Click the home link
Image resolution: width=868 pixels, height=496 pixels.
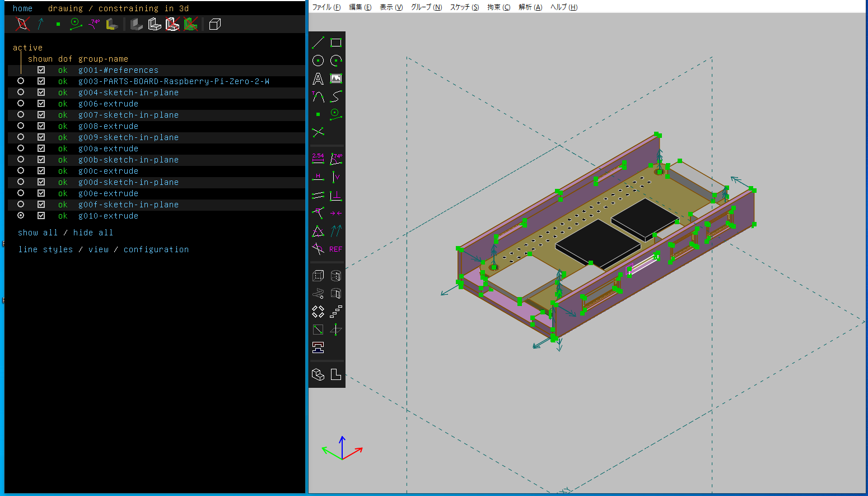click(22, 8)
